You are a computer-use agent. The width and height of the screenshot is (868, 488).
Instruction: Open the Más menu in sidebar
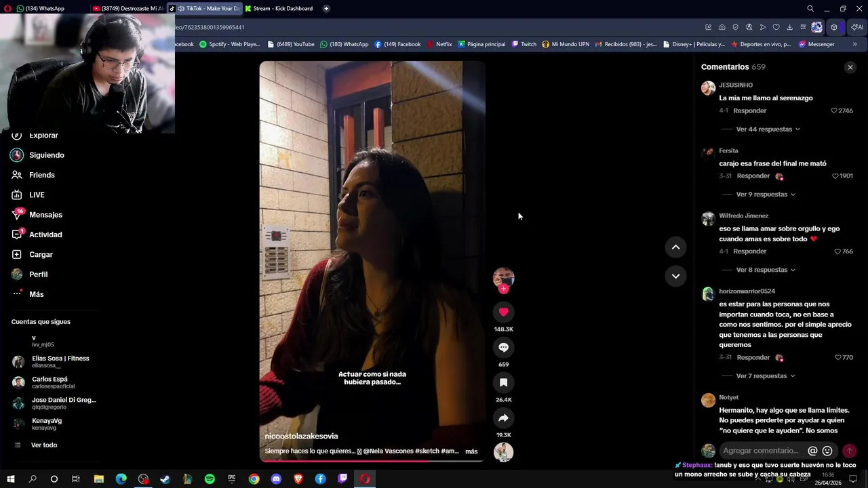[x=36, y=294]
